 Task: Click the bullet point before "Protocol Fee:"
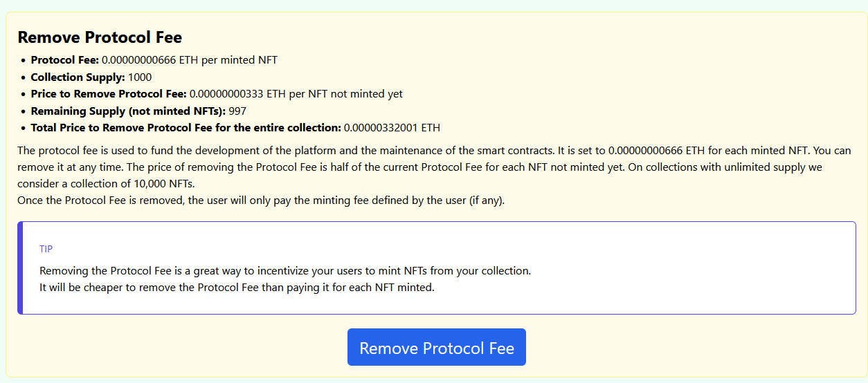(23, 61)
